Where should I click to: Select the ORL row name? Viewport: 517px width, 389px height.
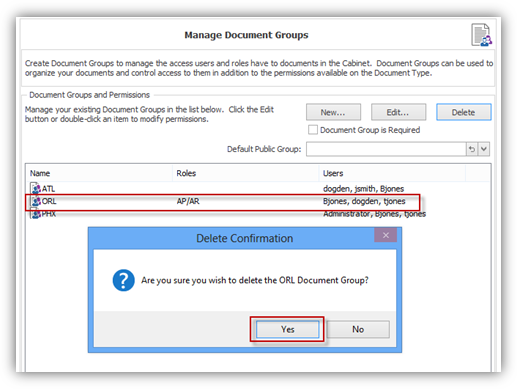coord(49,201)
